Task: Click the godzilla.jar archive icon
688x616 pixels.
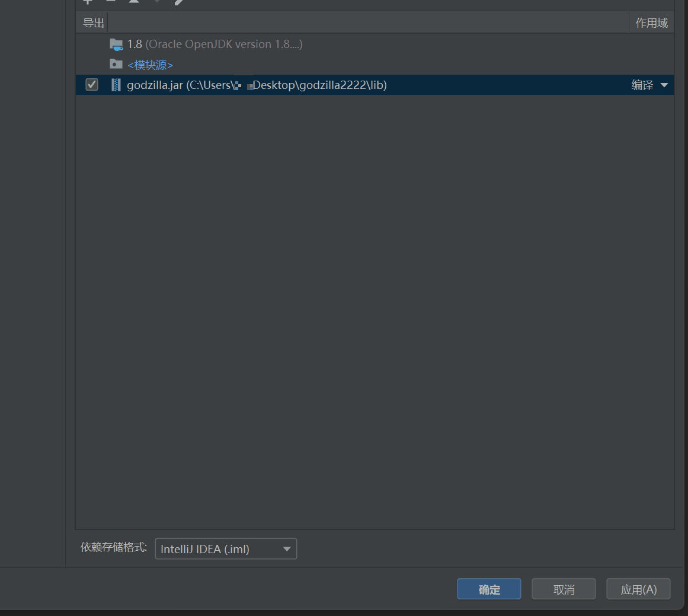Action: tap(116, 85)
